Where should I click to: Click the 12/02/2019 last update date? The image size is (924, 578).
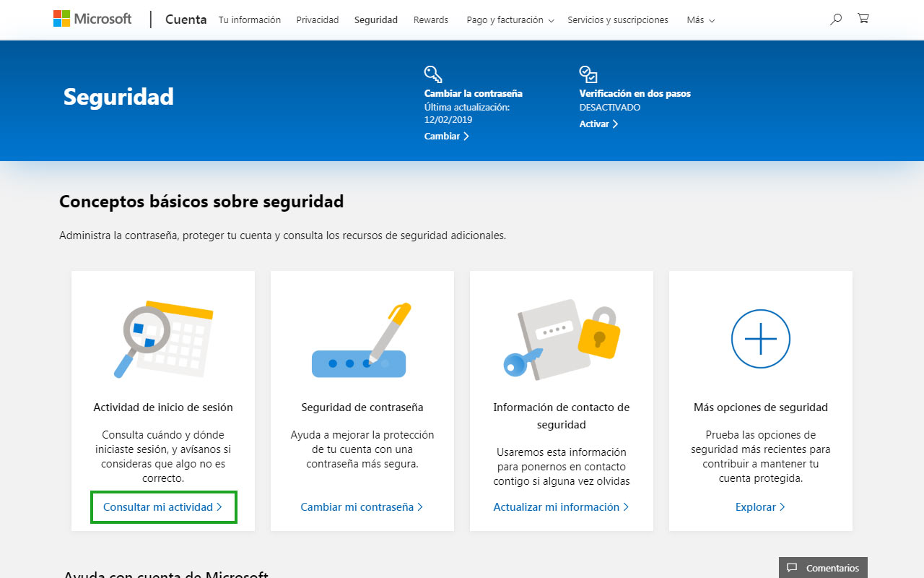point(448,119)
